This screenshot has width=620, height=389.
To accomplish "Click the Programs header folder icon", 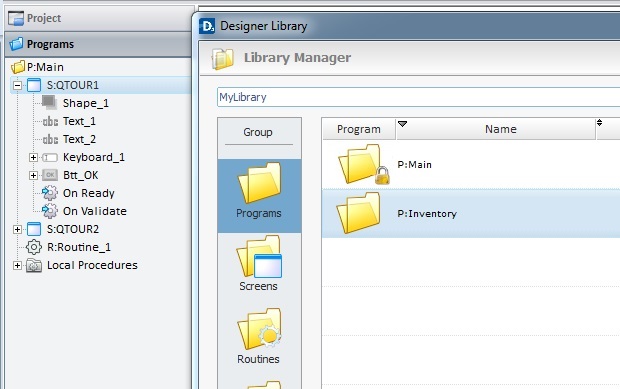I will point(16,44).
